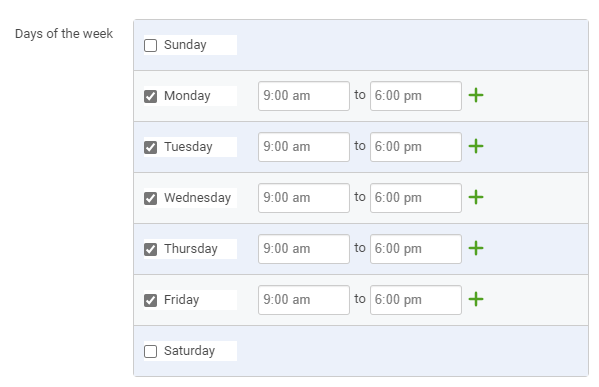Enable the Saturday checkbox
Viewport: 599px width, 387px height.
click(151, 351)
